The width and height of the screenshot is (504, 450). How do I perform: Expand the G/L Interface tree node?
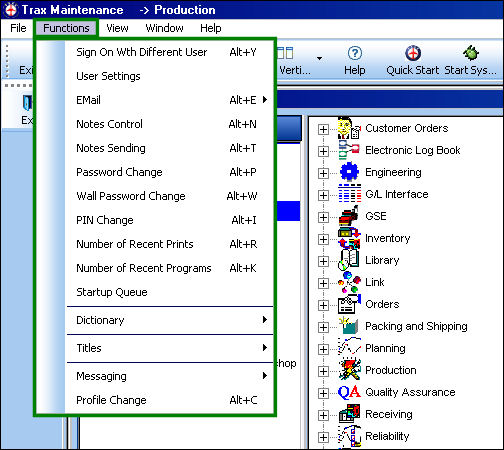click(x=323, y=195)
